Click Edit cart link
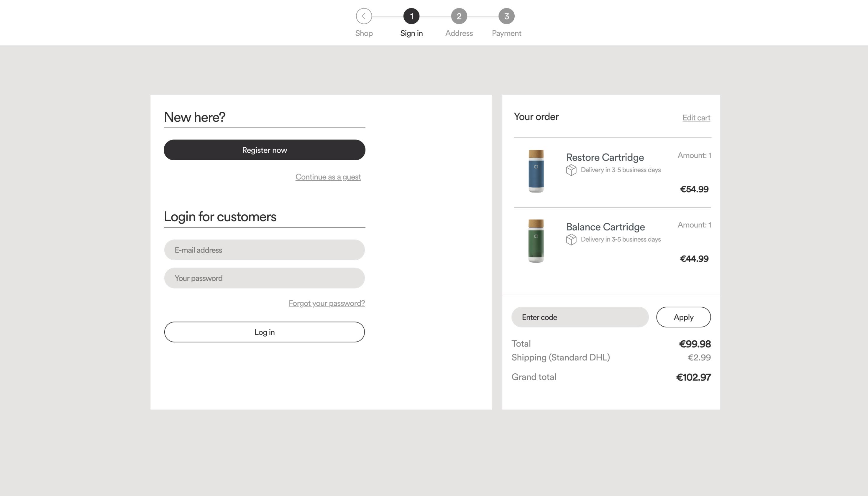 pos(696,118)
